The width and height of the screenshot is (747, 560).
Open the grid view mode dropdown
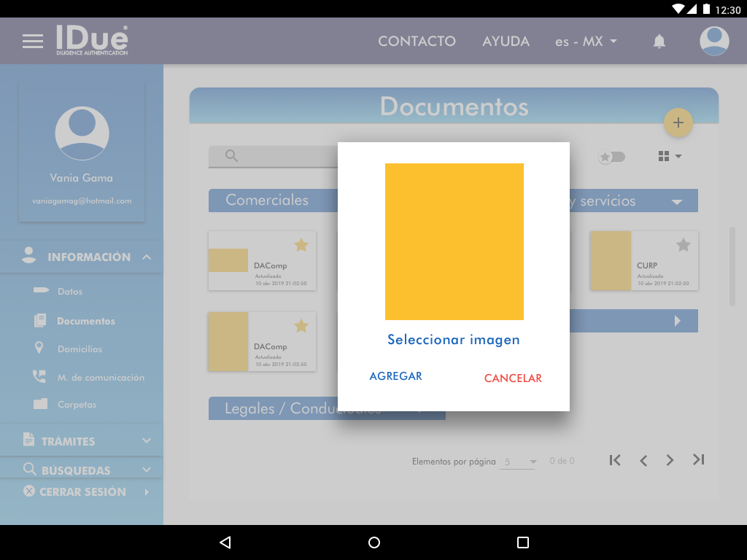coord(669,157)
